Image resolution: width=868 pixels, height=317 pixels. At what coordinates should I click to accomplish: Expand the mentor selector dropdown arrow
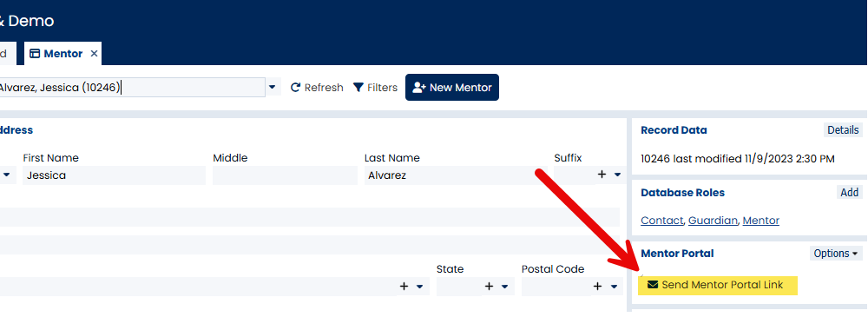273,88
